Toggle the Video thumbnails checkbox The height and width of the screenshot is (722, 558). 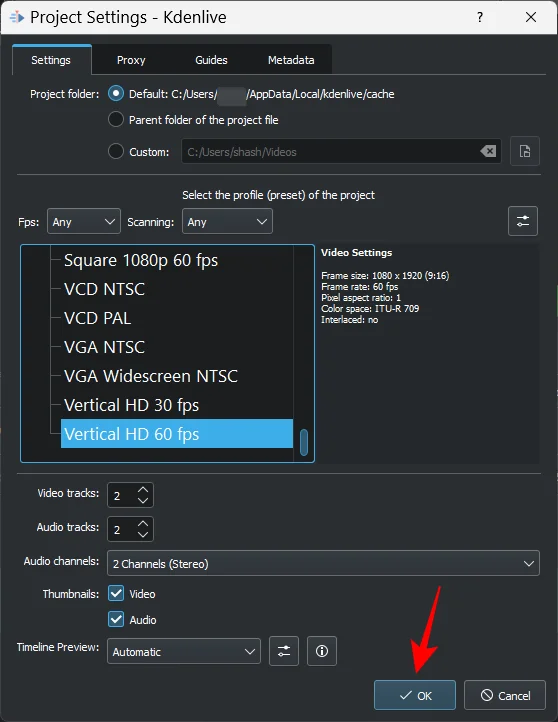(116, 593)
